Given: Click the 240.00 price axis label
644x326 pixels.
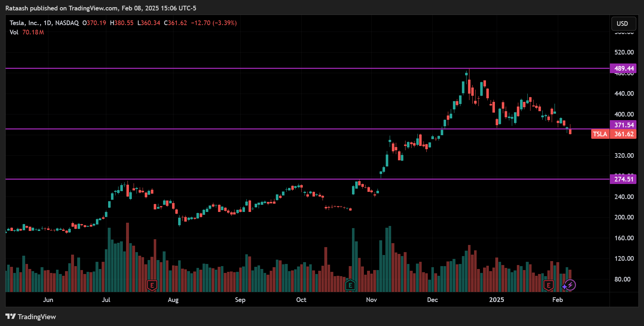Looking at the screenshot, I should coord(624,197).
